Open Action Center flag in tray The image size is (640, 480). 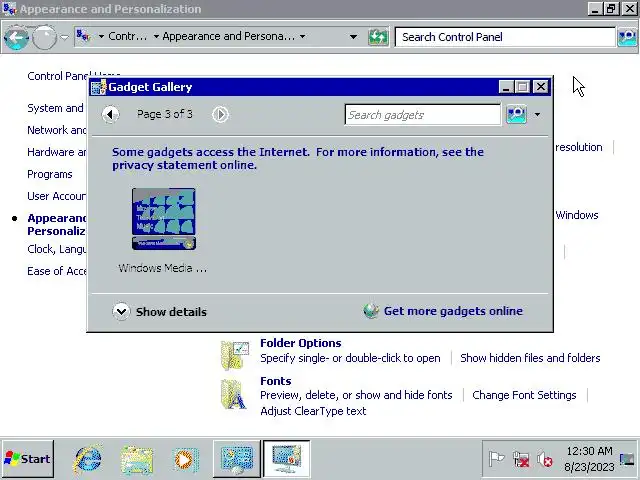coord(497,459)
